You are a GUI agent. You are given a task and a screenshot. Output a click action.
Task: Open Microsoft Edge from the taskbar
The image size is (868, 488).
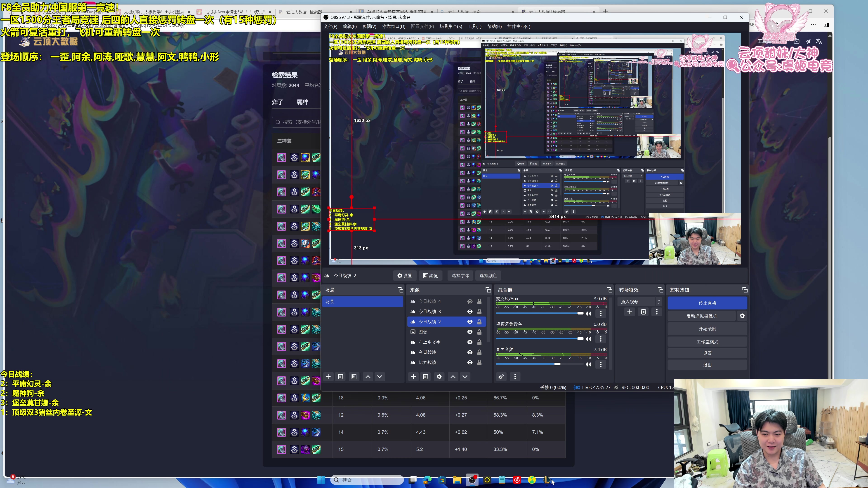[427, 480]
